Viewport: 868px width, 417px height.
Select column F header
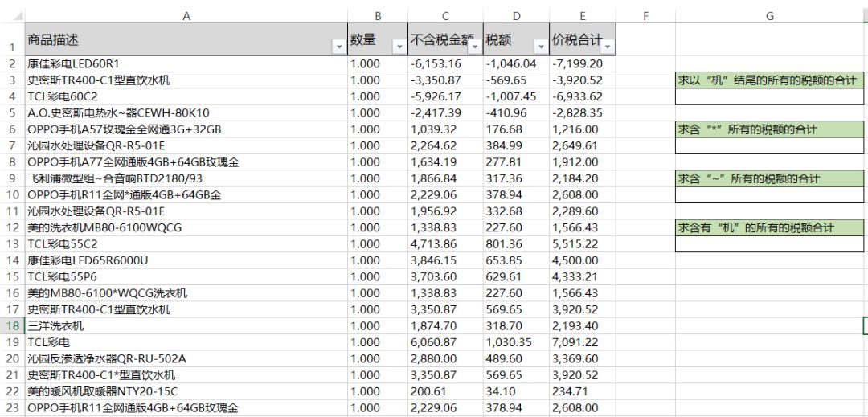click(x=645, y=16)
